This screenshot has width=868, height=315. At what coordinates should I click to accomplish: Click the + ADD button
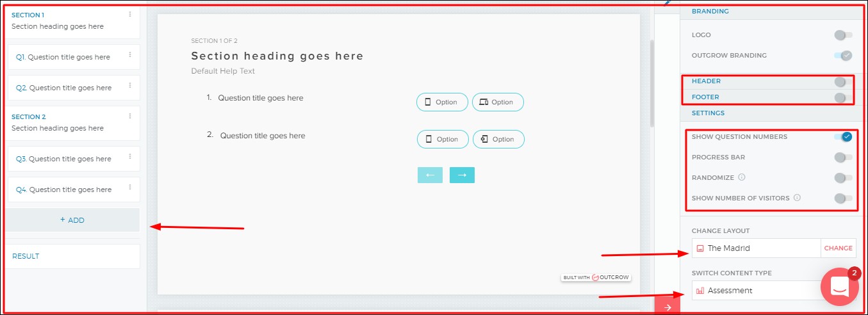(72, 220)
